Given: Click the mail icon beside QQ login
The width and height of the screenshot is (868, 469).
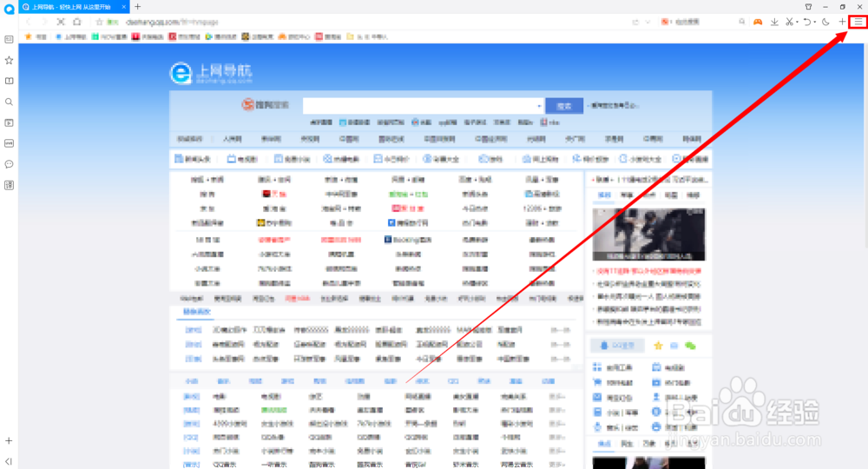Looking at the screenshot, I should [674, 346].
